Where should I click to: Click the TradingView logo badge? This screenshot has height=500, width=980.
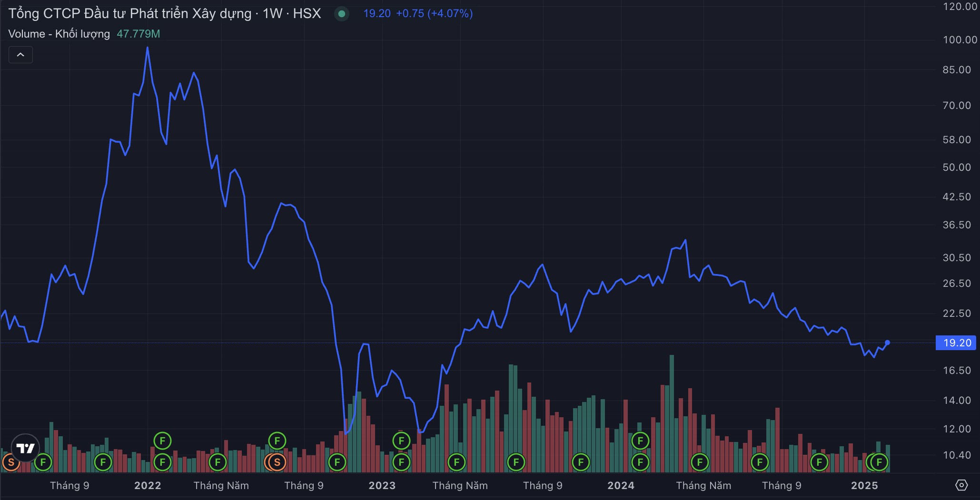(25, 448)
